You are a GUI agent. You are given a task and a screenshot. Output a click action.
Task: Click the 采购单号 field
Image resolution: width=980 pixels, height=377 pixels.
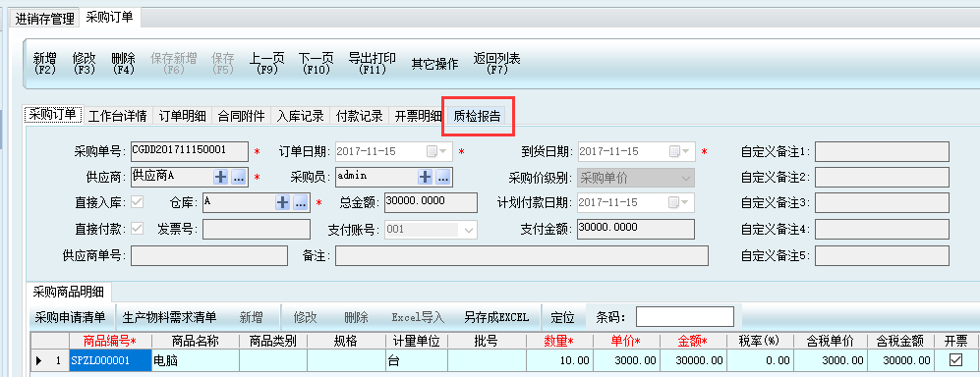(x=190, y=151)
